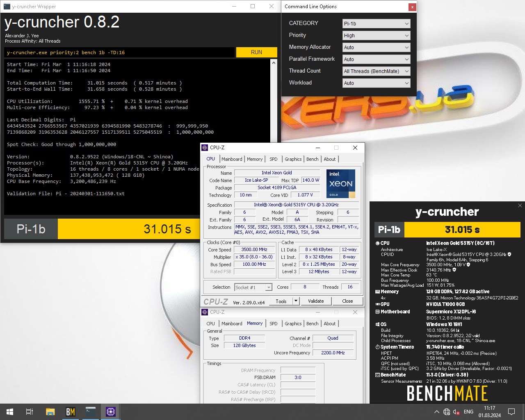
Task: Open the Thread Count dropdown
Action: click(x=376, y=71)
